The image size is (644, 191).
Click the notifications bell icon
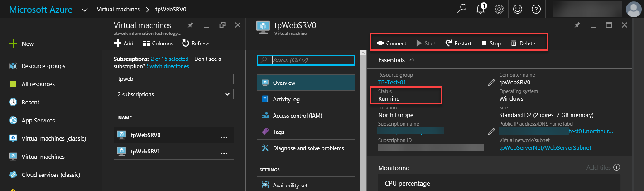481,9
